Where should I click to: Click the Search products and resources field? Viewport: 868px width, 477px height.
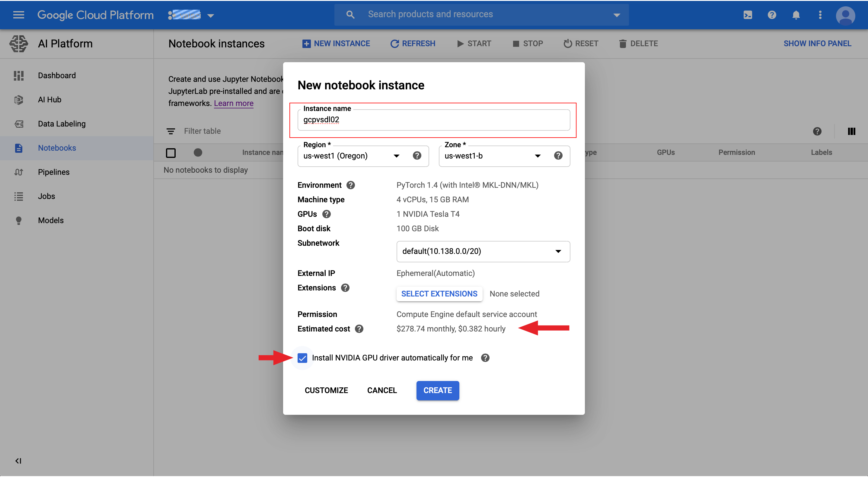[x=482, y=14]
